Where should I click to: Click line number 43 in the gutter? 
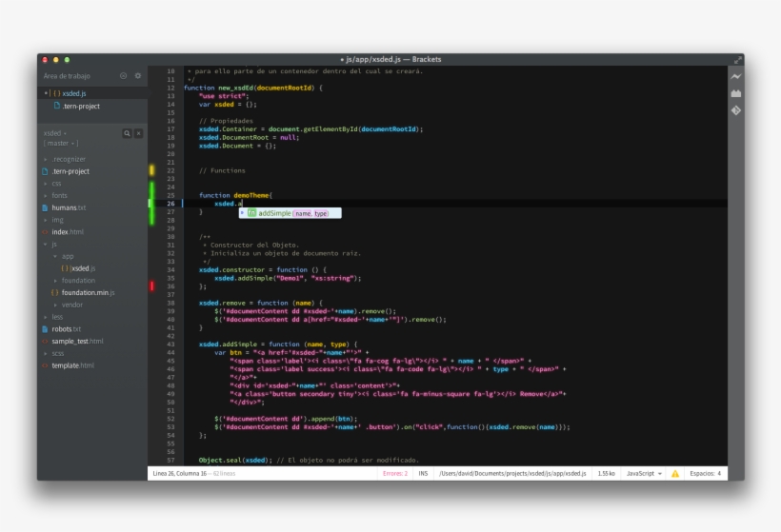pos(170,345)
